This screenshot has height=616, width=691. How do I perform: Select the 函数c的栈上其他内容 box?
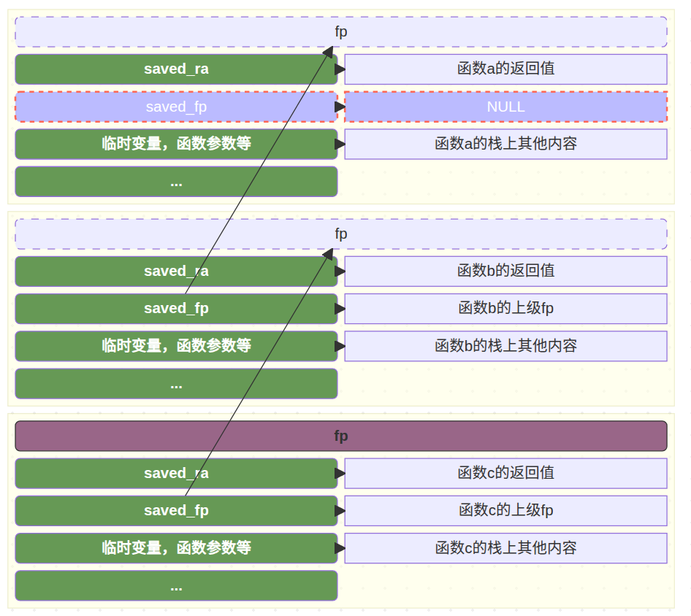pos(505,548)
